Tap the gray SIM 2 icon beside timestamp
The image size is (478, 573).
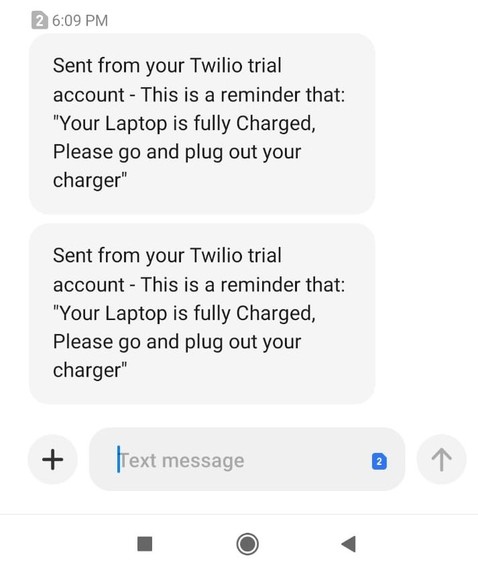(x=39, y=20)
